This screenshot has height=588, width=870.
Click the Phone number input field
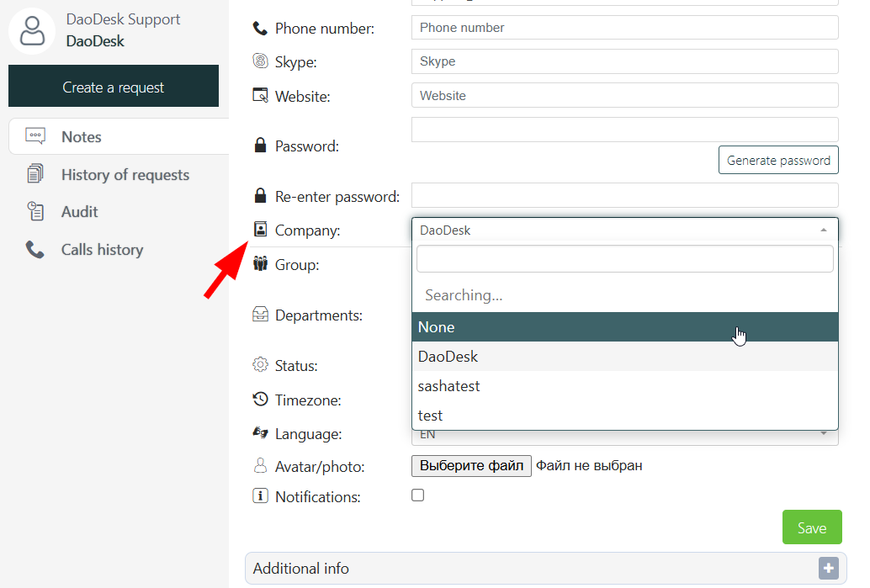coord(625,28)
